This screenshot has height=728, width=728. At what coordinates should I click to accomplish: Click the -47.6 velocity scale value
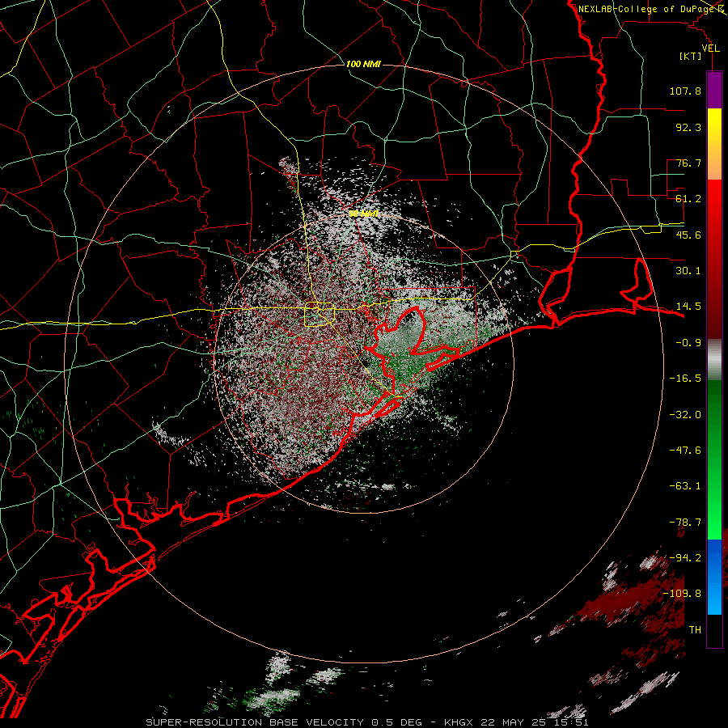[685, 451]
